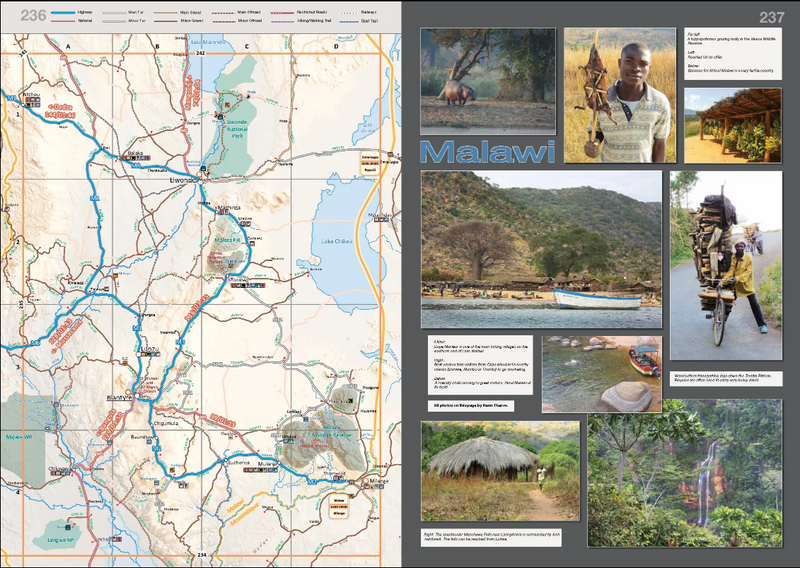The image size is (800, 568).
Task: Click the photo of bicycle loaded with firewood
Action: pyautogui.click(x=726, y=265)
